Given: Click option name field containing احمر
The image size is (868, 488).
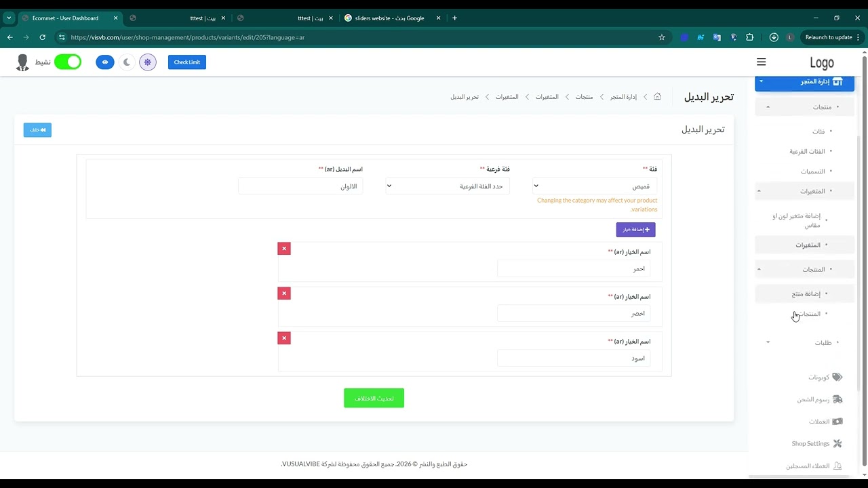Looking at the screenshot, I should [574, 268].
